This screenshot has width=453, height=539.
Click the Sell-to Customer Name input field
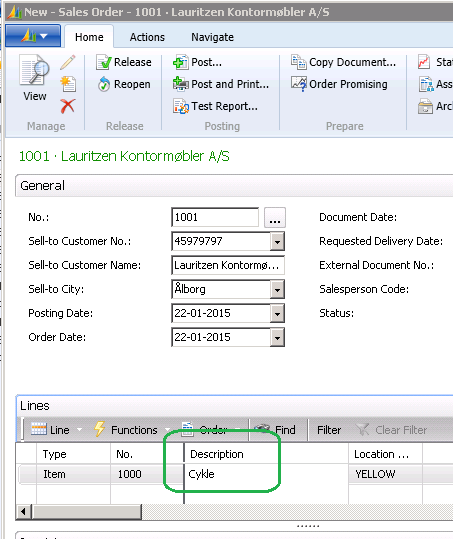click(228, 265)
